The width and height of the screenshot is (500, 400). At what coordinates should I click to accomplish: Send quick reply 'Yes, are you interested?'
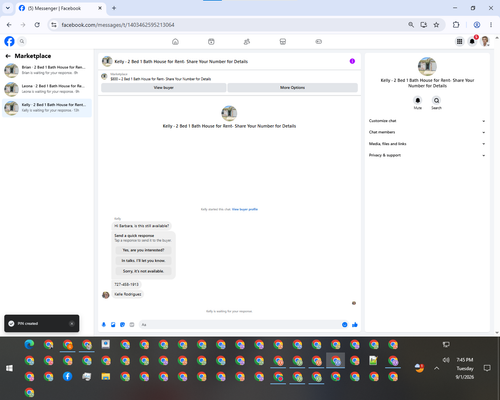point(143,250)
